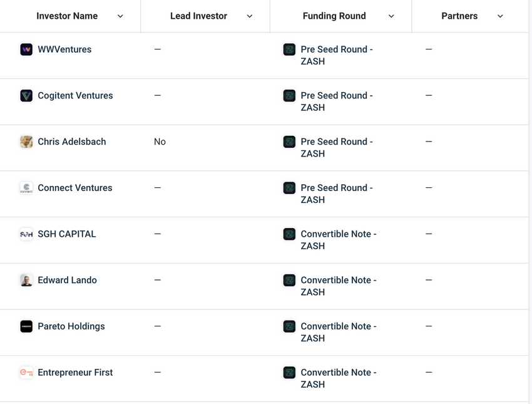Click the ZASH icon in WWVentures row

coord(289,49)
